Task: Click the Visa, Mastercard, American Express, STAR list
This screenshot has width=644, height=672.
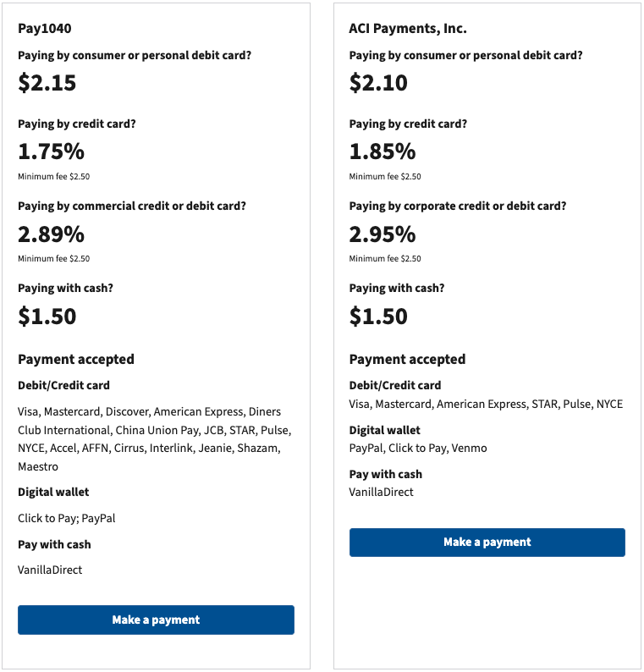Action: [x=486, y=404]
